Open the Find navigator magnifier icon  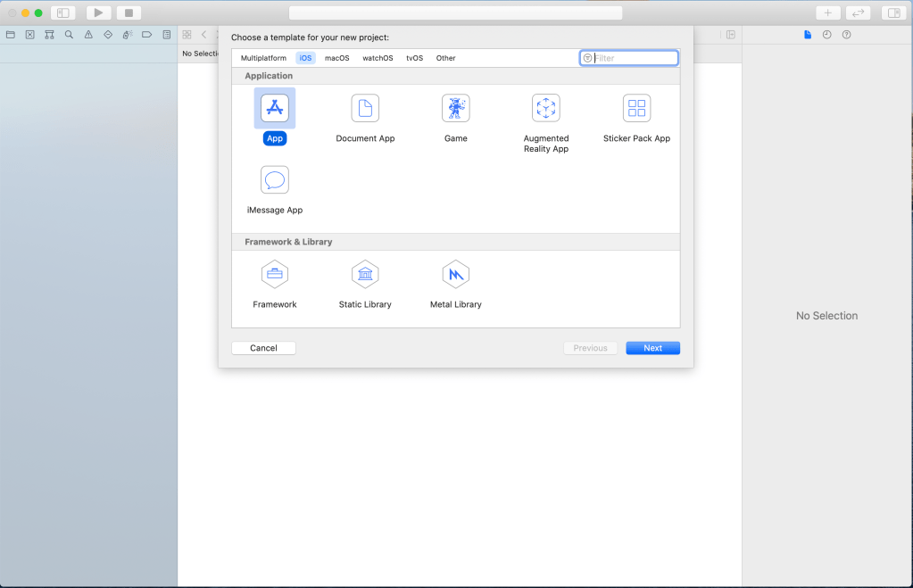(x=69, y=35)
